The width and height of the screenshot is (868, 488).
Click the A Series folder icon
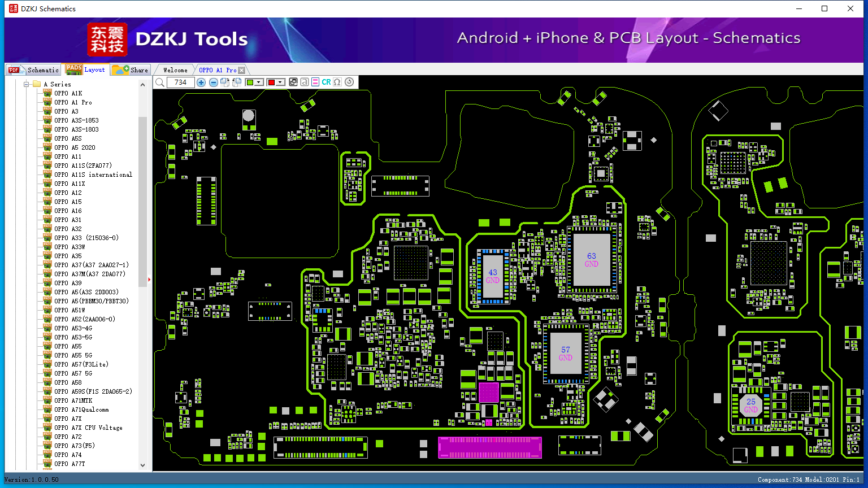(x=37, y=84)
